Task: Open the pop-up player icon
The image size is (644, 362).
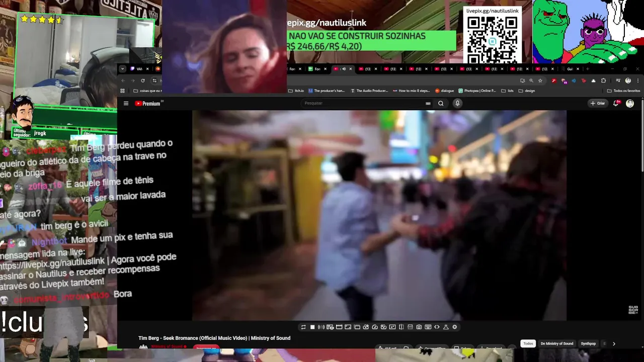Action: point(357,327)
